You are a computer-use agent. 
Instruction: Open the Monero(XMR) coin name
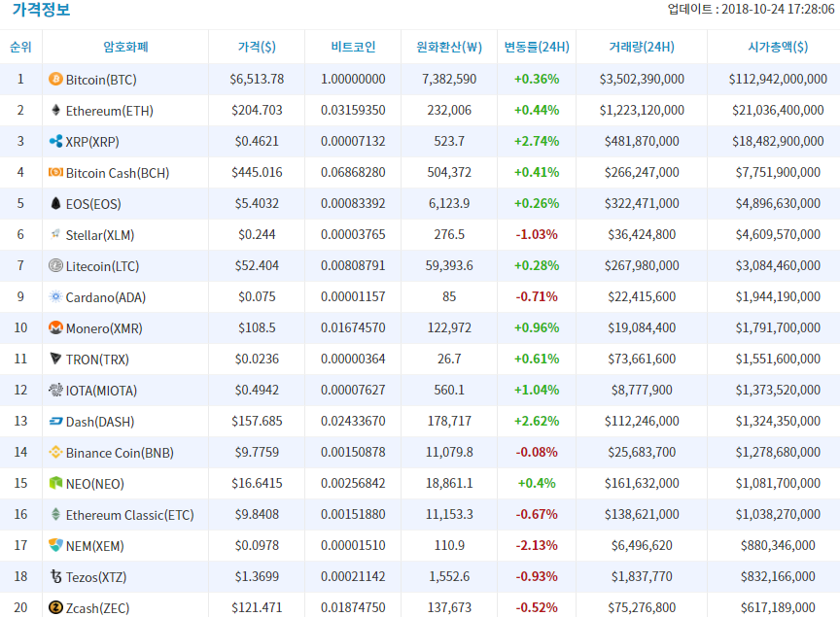tap(104, 328)
